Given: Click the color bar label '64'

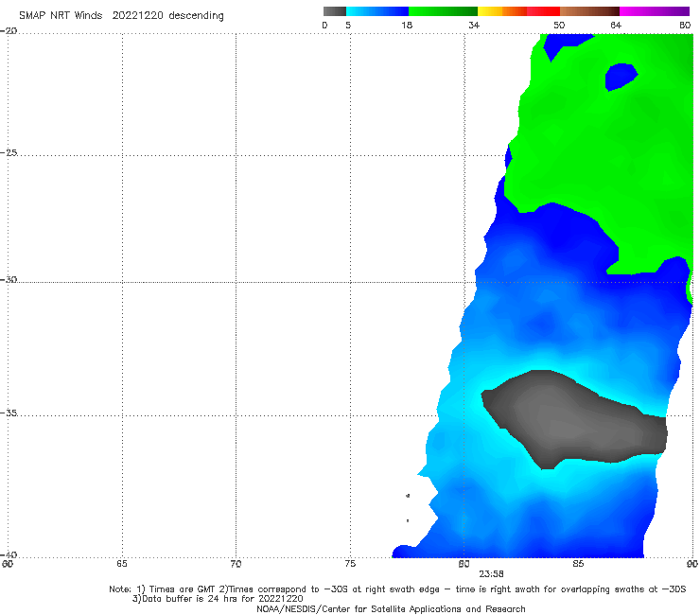Looking at the screenshot, I should tap(616, 26).
